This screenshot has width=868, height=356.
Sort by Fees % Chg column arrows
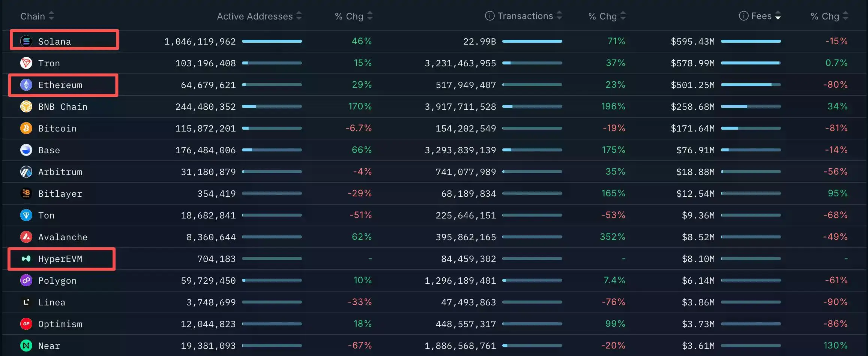pyautogui.click(x=845, y=16)
